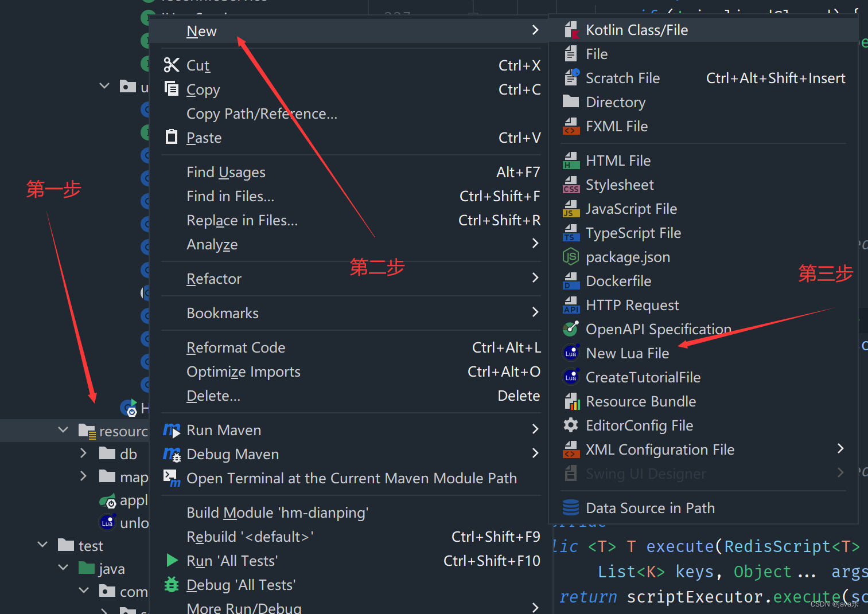Select Paste from the context menu

203,137
